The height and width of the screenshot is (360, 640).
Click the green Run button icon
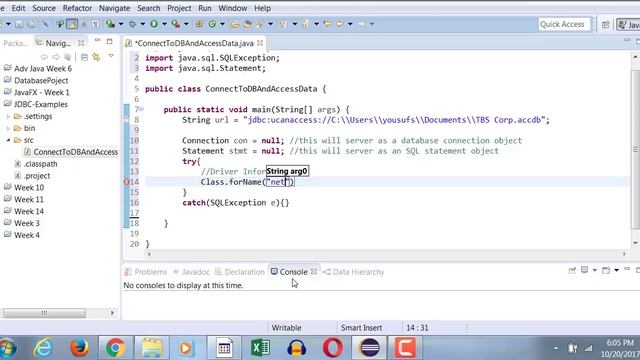(x=154, y=24)
